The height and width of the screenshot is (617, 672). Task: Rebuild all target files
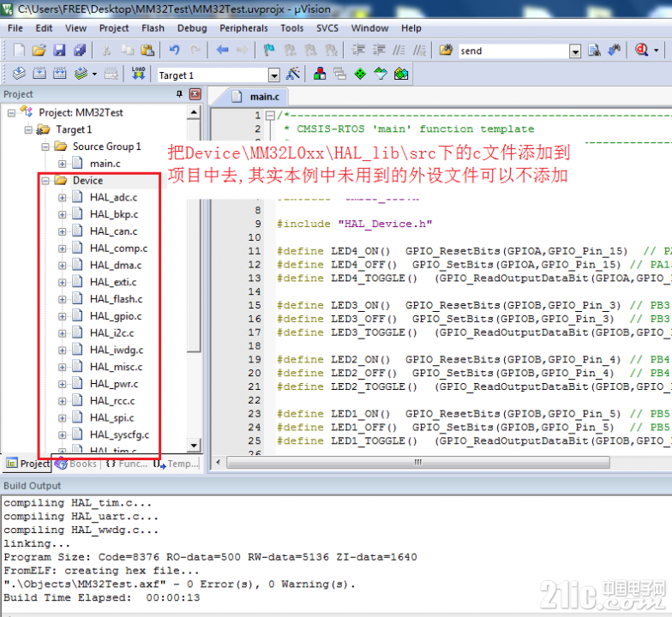pyautogui.click(x=60, y=74)
